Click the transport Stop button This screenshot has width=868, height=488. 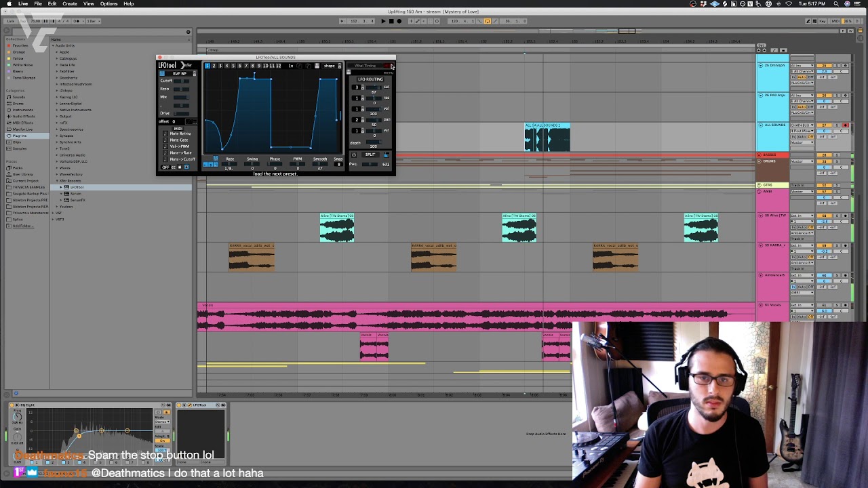tap(391, 21)
